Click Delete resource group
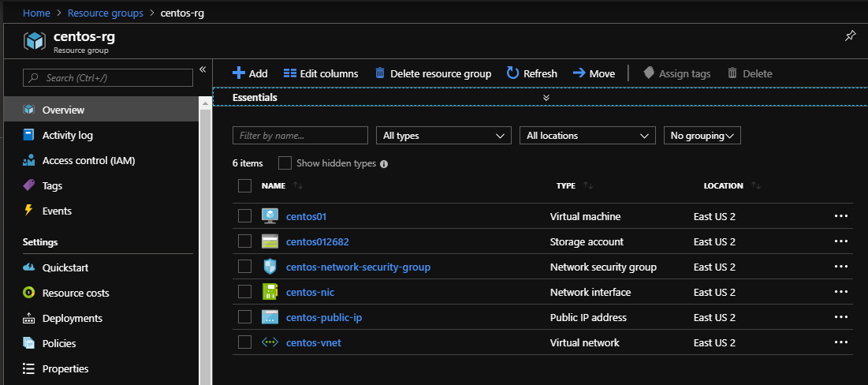 tap(434, 73)
